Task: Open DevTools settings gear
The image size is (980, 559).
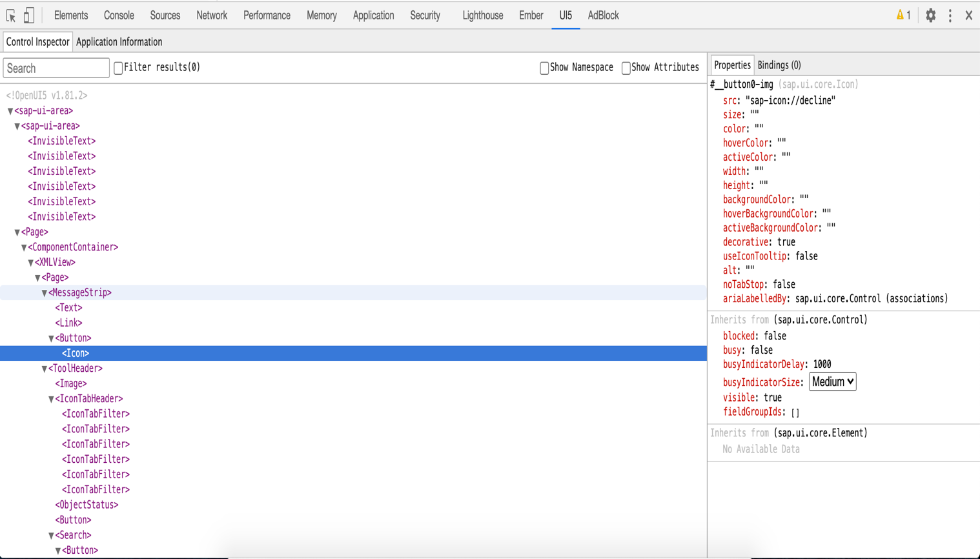Action: click(x=930, y=15)
